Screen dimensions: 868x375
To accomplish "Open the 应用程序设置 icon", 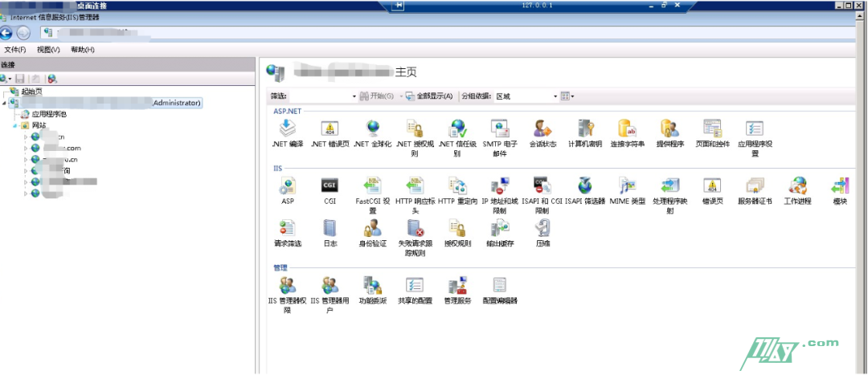I will (x=755, y=129).
